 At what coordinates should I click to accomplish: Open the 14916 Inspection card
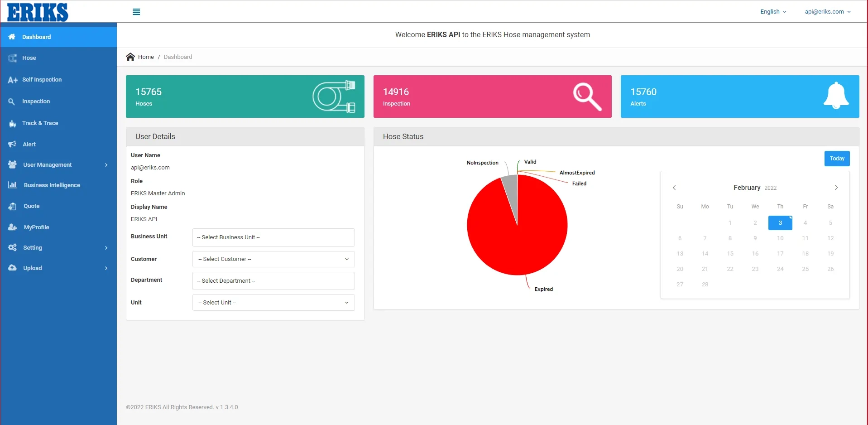493,97
